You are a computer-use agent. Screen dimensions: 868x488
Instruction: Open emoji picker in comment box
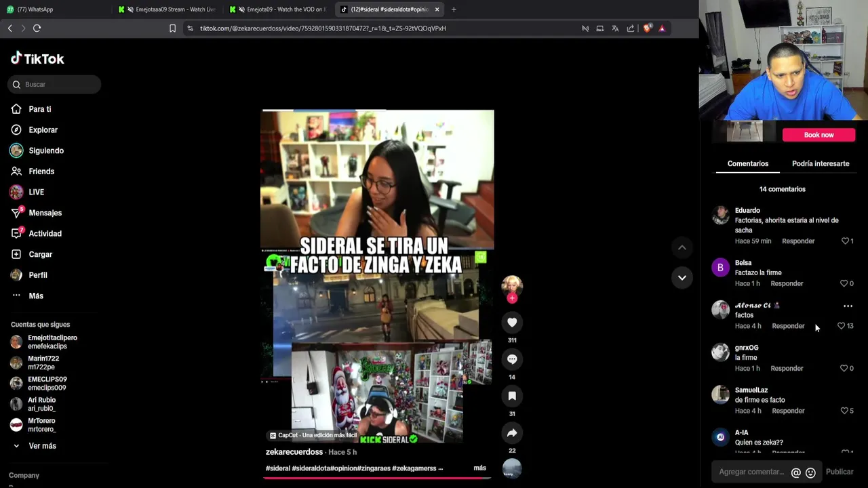(x=810, y=473)
